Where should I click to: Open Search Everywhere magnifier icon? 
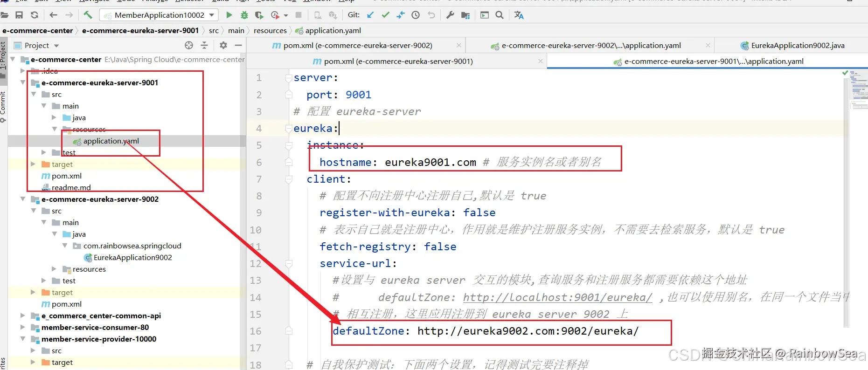(x=500, y=15)
